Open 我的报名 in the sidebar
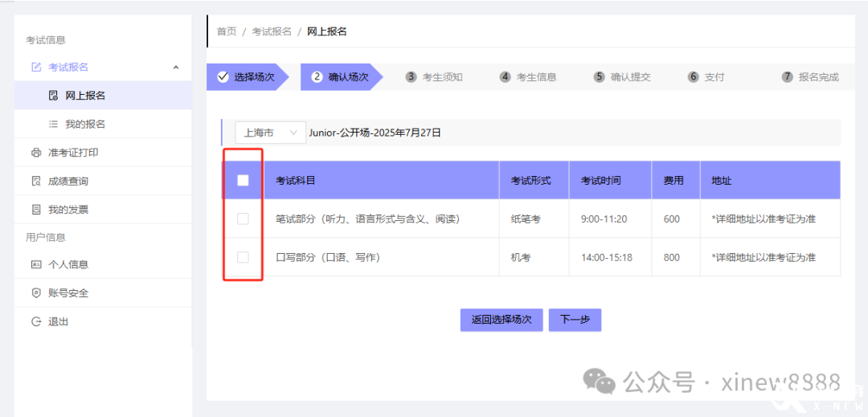This screenshot has height=417, width=868. click(x=85, y=125)
